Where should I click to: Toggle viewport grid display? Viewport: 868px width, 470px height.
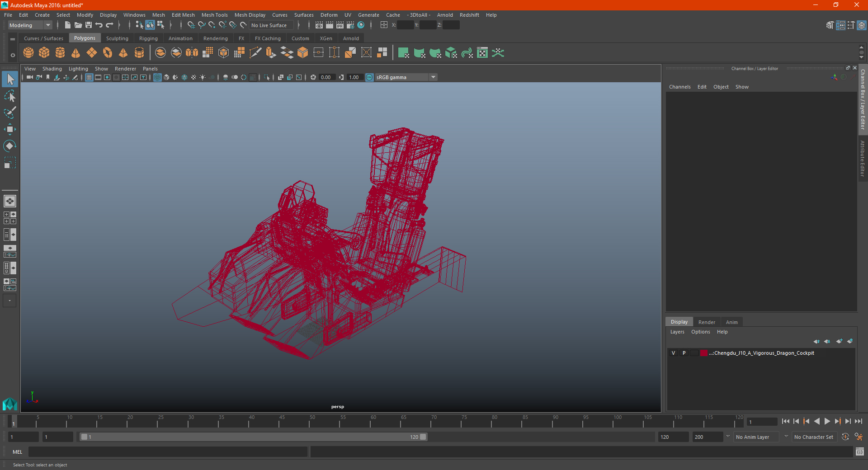click(89, 77)
